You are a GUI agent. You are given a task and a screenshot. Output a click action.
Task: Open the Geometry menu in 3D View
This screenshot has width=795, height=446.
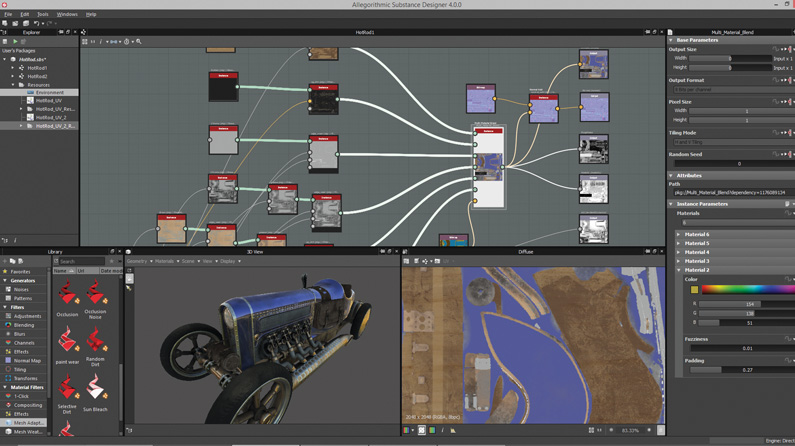tap(137, 262)
